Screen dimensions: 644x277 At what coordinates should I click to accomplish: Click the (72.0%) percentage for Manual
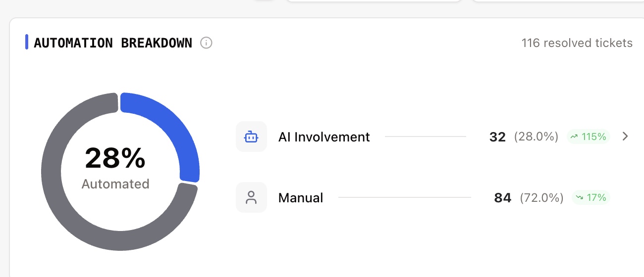pos(541,198)
